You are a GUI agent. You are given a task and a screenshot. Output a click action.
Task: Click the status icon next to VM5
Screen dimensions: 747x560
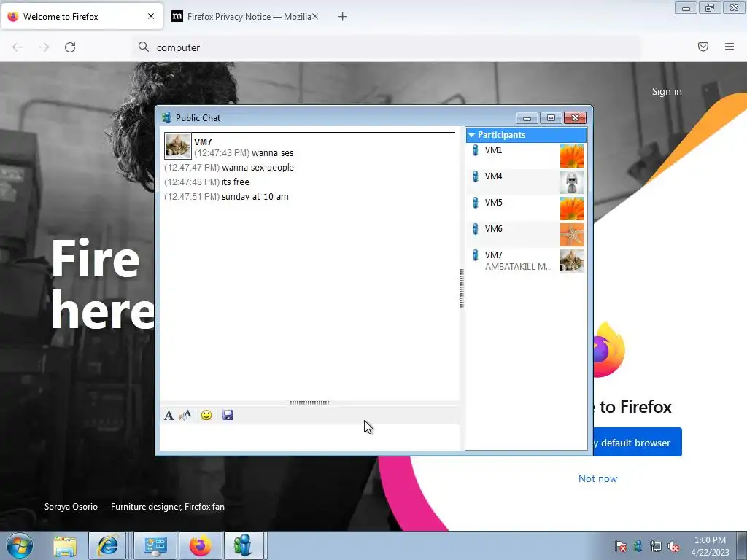(x=475, y=203)
